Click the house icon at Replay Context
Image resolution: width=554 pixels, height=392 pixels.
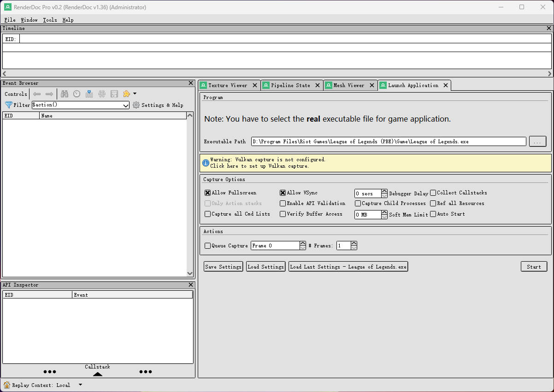pos(7,385)
